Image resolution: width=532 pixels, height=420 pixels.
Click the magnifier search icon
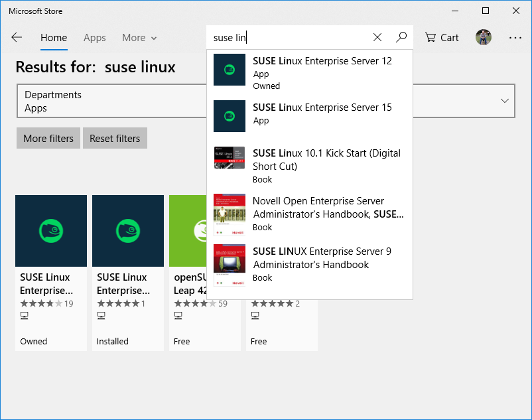click(x=401, y=37)
